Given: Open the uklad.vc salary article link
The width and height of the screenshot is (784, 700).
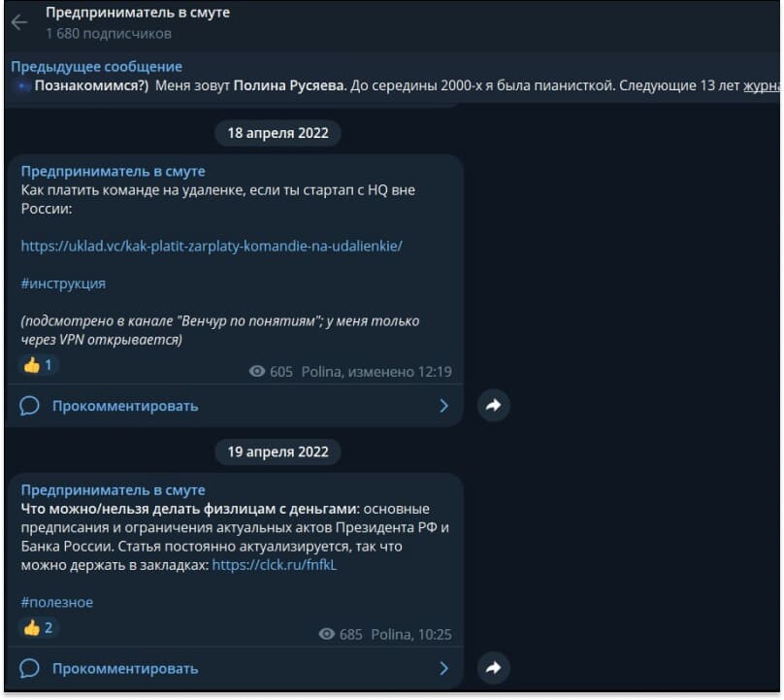Looking at the screenshot, I should 212,247.
